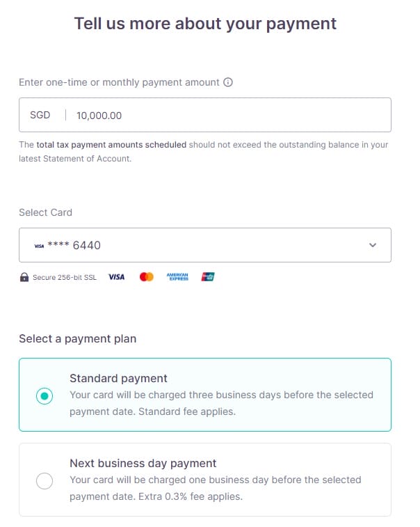Viewport: 420px width, 527px height.
Task: Click the payment amount input field
Action: 205,115
